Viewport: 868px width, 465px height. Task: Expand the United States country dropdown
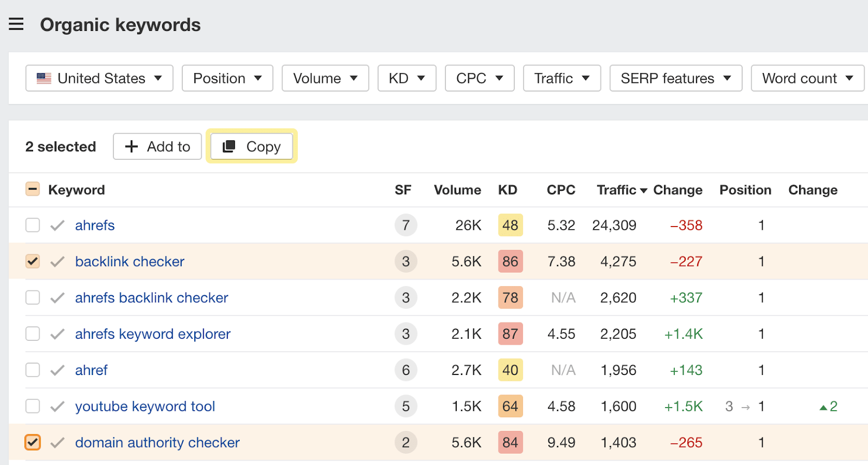99,79
